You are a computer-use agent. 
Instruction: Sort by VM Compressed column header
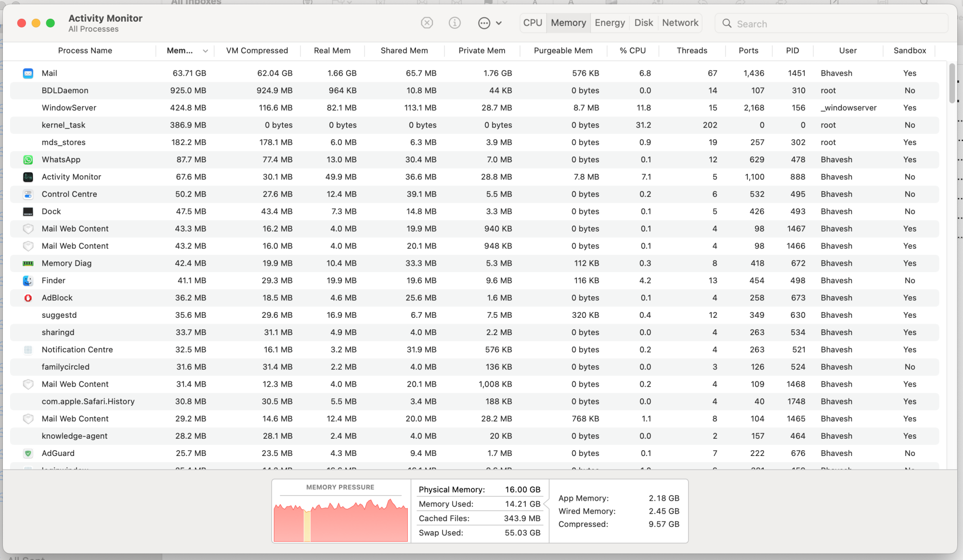257,51
